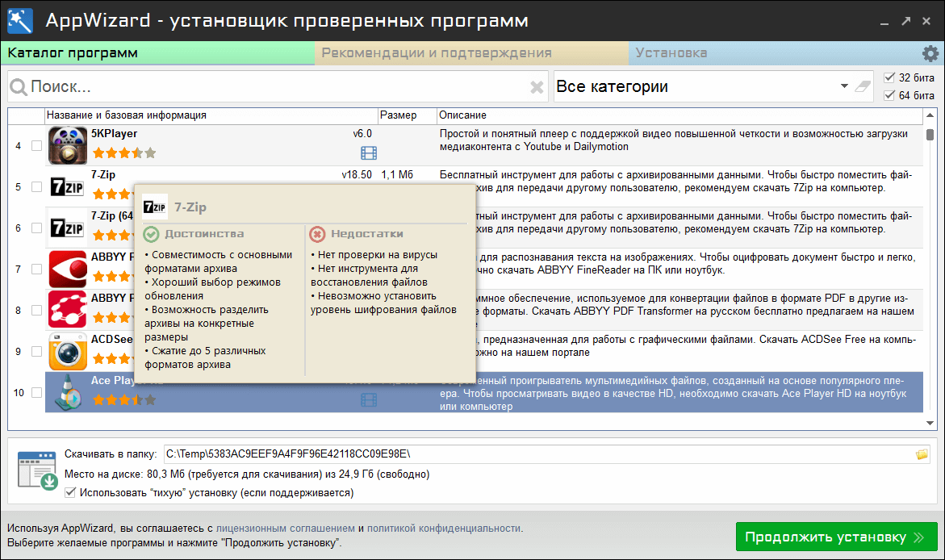Click Продолжить установку button
The width and height of the screenshot is (945, 560).
[837, 537]
